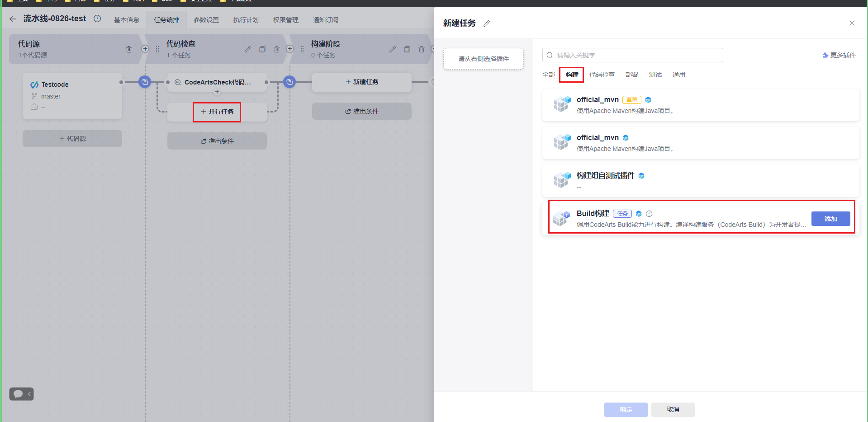The image size is (868, 422).
Task: Switch to the 构建 plugin category tab
Action: tap(572, 75)
